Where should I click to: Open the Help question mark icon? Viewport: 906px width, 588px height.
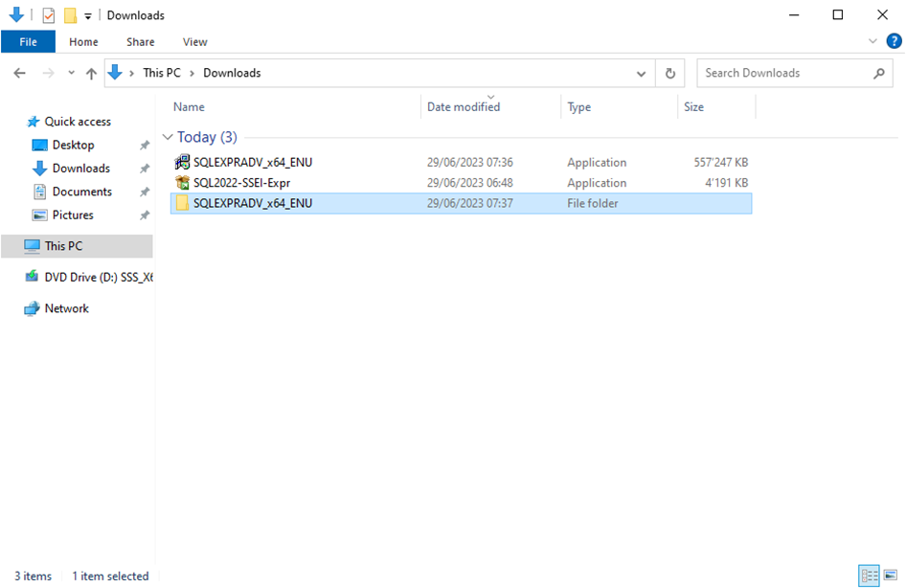coord(894,41)
